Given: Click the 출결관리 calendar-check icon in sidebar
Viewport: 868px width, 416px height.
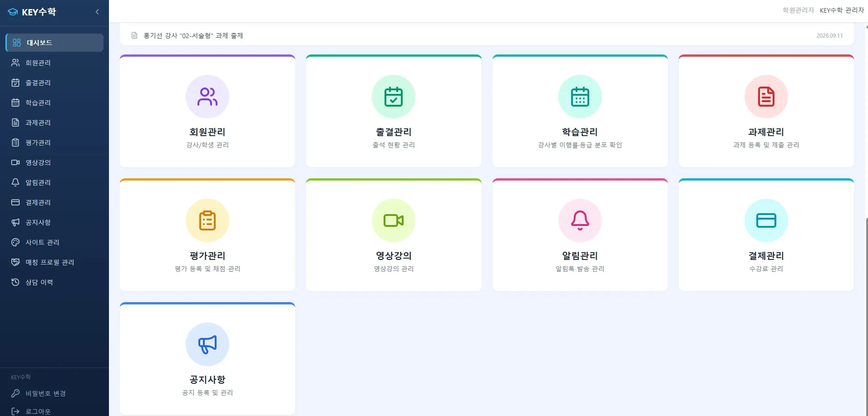Looking at the screenshot, I should point(15,83).
